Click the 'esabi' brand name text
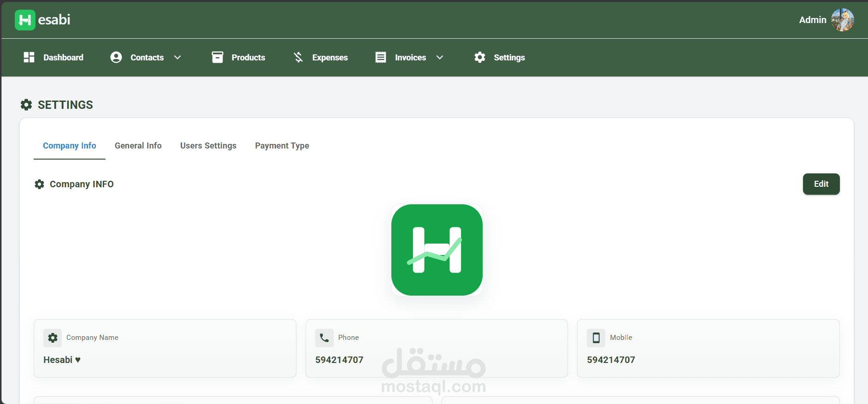 [x=54, y=20]
